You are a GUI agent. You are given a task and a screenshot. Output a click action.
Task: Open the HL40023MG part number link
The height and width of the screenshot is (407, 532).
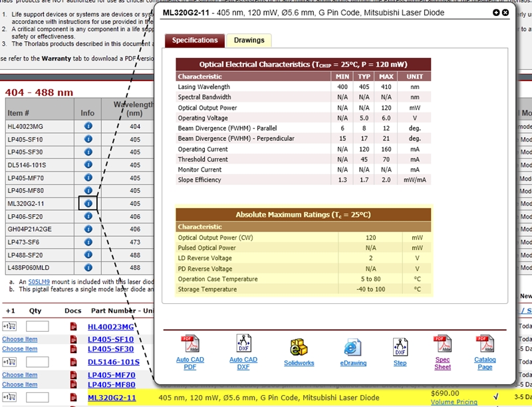[110, 327]
